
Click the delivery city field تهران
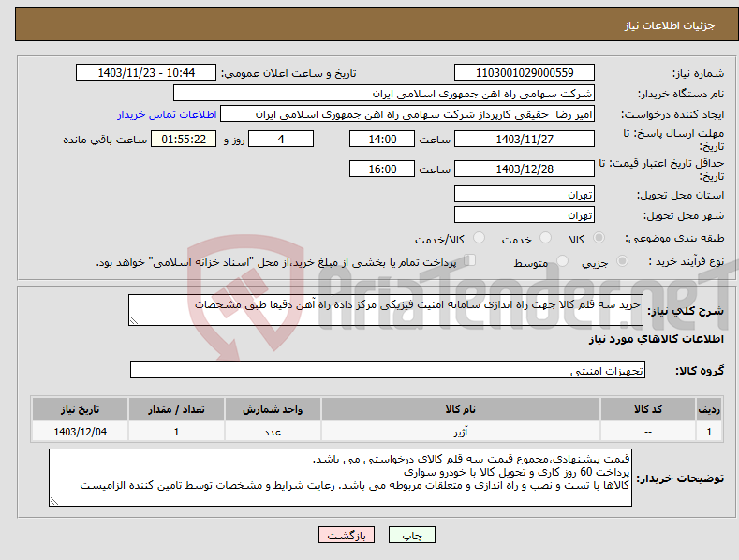coord(525,215)
